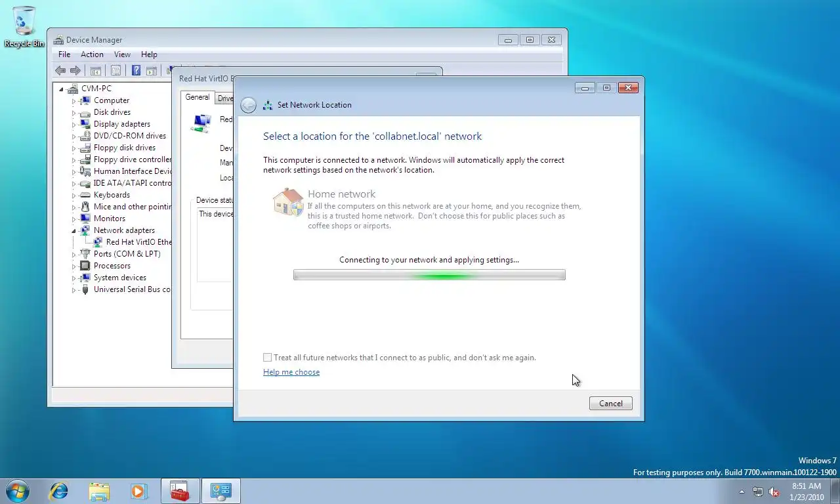Click the network status tray icon
The height and width of the screenshot is (504, 840).
[758, 492]
